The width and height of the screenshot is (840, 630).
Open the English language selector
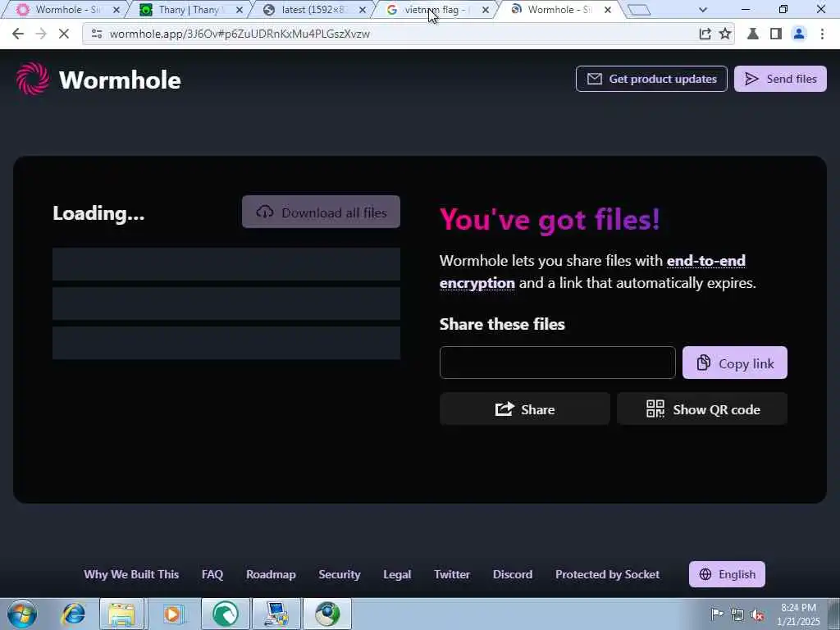(x=727, y=574)
